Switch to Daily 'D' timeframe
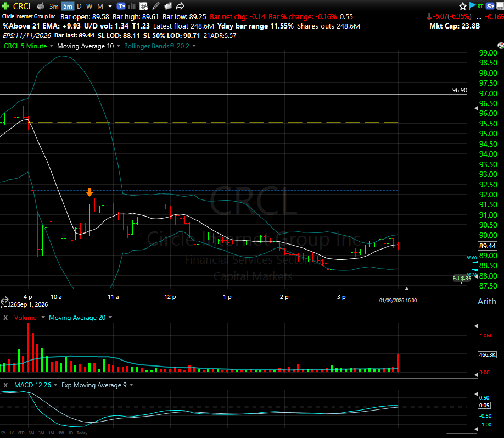 79,7
